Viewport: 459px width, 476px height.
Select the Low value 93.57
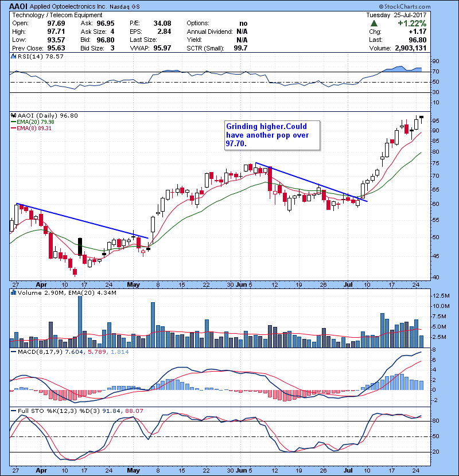pyautogui.click(x=56, y=40)
